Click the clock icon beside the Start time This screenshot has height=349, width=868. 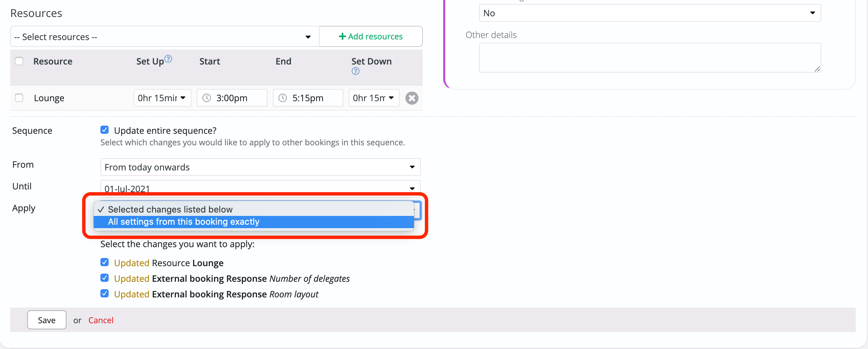[x=206, y=98]
